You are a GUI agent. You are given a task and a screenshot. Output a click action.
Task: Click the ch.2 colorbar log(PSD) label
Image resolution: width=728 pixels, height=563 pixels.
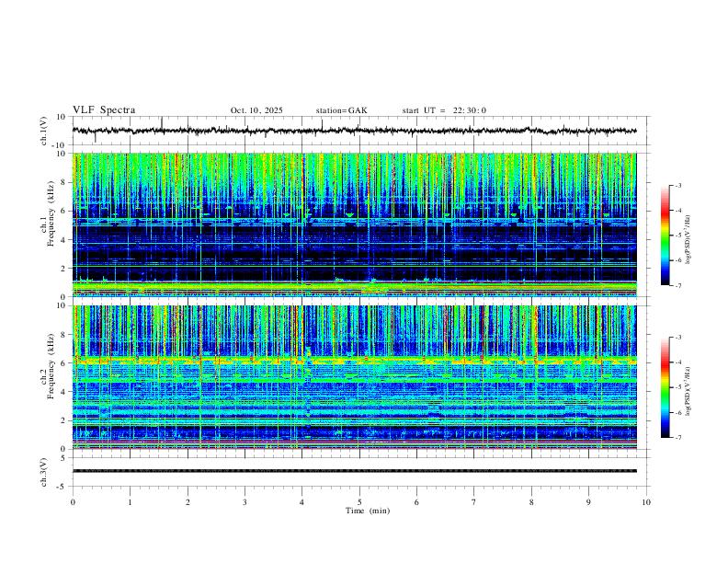click(688, 391)
